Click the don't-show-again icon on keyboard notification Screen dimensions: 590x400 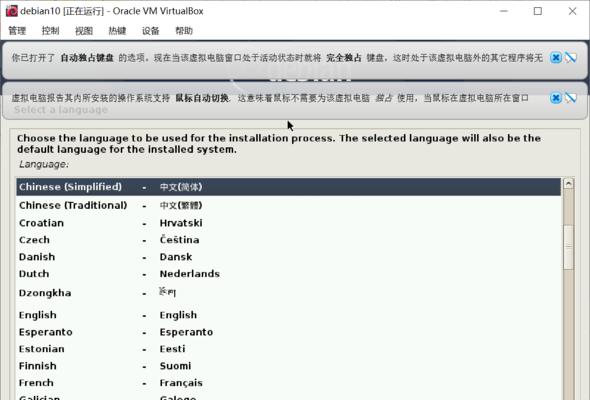click(571, 58)
